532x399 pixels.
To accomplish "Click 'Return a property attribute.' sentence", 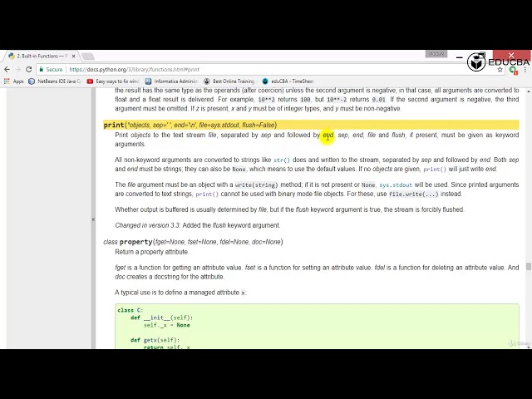I will pyautogui.click(x=152, y=252).
